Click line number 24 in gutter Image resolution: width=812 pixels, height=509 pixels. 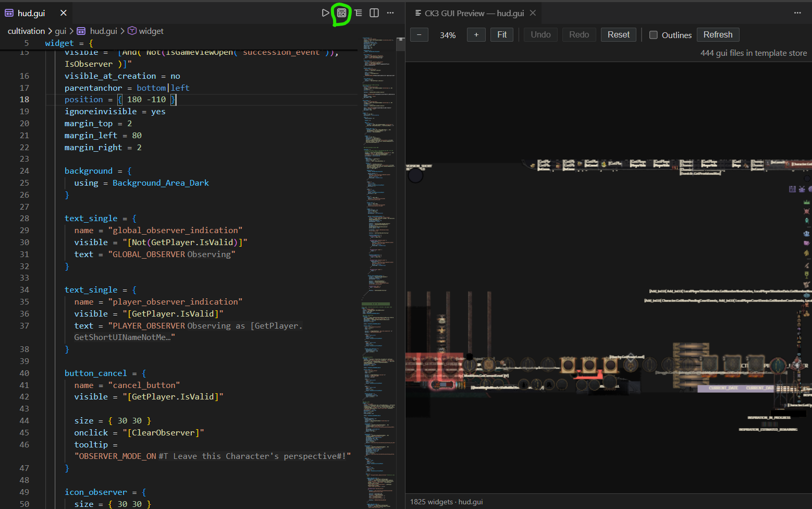click(x=24, y=171)
